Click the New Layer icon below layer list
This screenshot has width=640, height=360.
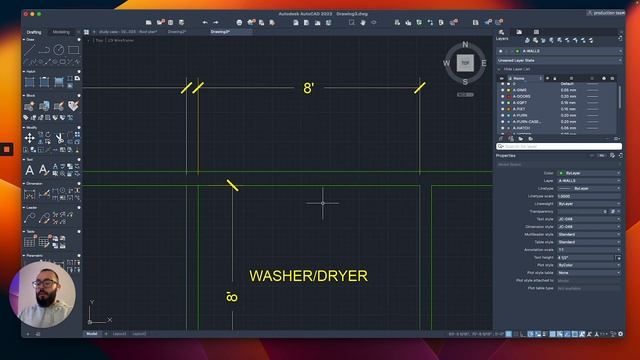501,139
